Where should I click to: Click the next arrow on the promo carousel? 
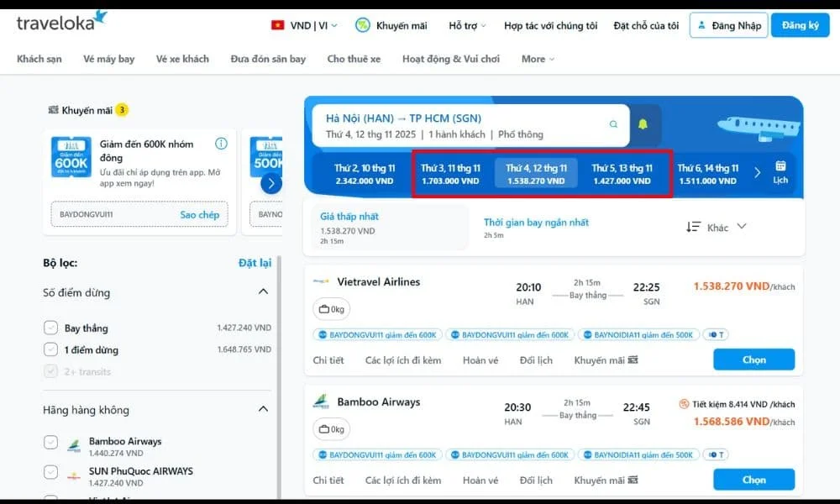(x=270, y=183)
